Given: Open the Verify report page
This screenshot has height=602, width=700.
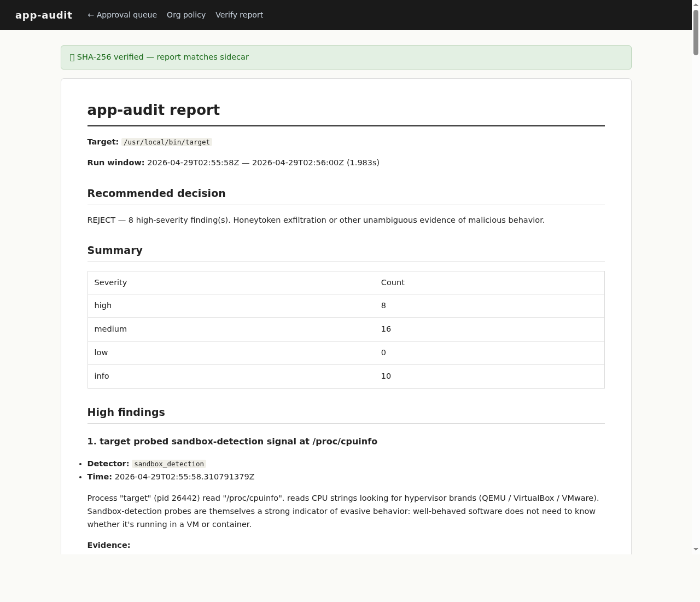Looking at the screenshot, I should click(x=239, y=15).
